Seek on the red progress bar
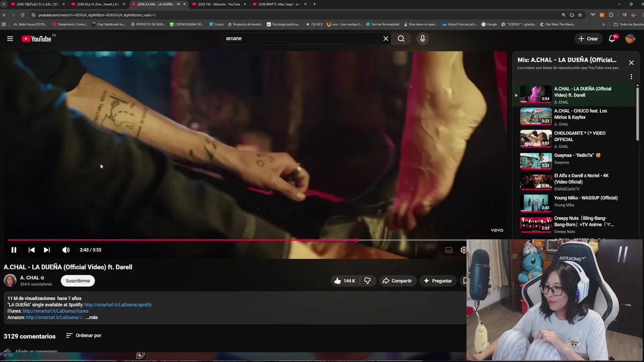The width and height of the screenshot is (644, 362). tap(181, 240)
